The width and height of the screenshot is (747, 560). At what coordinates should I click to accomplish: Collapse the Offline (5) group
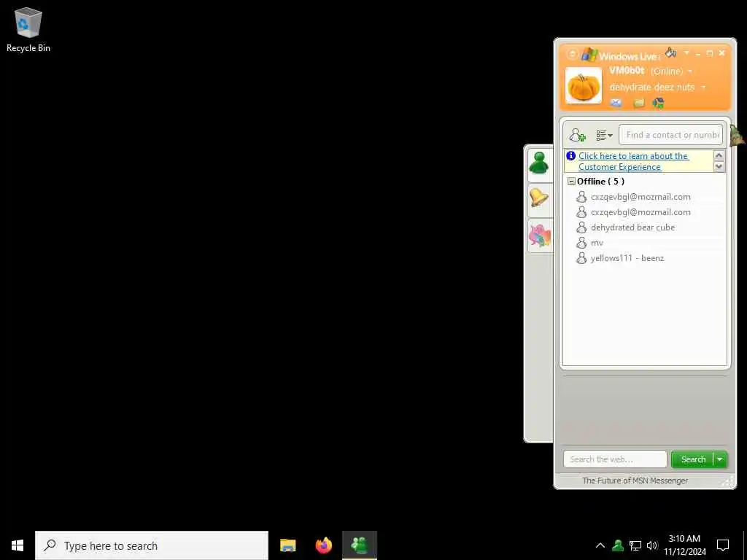pyautogui.click(x=571, y=182)
